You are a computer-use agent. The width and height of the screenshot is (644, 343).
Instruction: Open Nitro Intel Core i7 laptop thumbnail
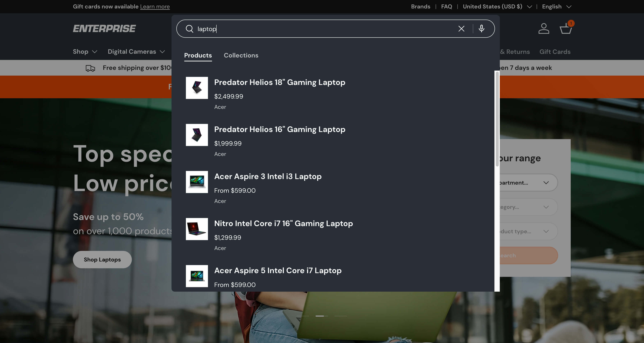point(197,229)
